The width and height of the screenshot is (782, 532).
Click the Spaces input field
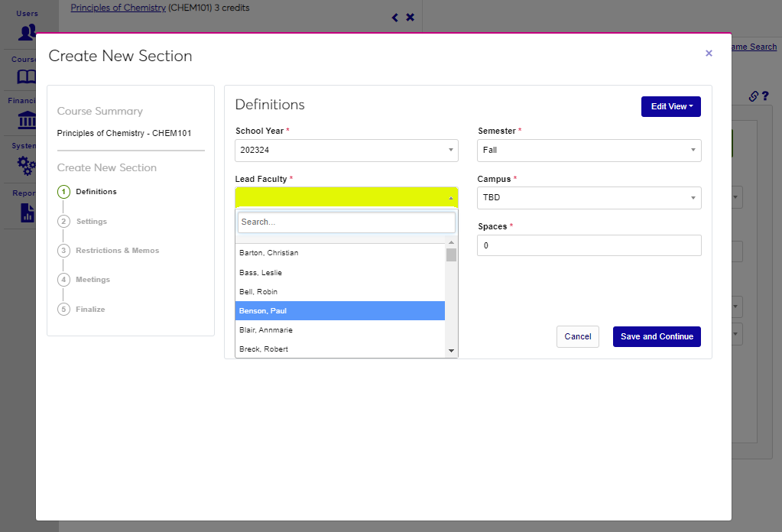(x=589, y=245)
